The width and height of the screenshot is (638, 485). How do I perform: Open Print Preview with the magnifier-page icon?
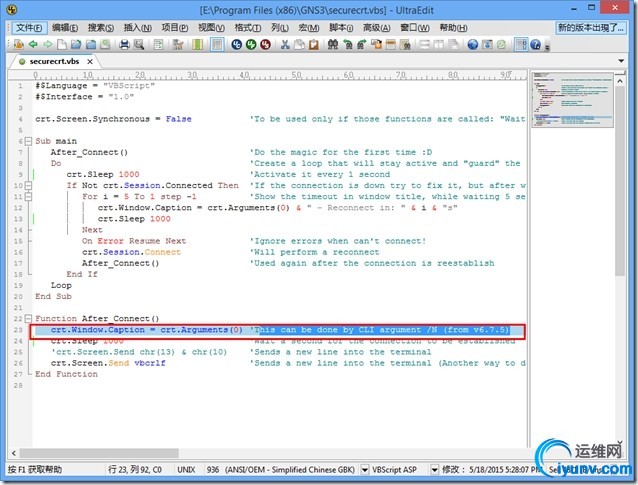point(139,44)
